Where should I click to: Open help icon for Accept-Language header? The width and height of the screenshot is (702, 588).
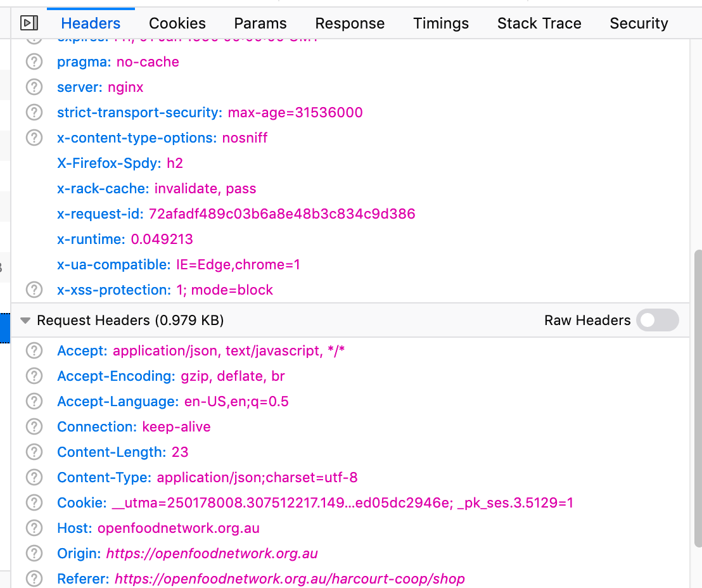[x=34, y=401]
